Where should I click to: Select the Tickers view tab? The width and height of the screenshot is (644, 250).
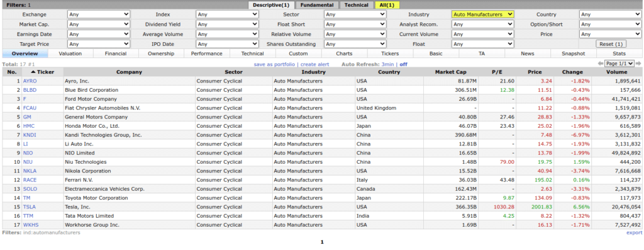(x=390, y=54)
